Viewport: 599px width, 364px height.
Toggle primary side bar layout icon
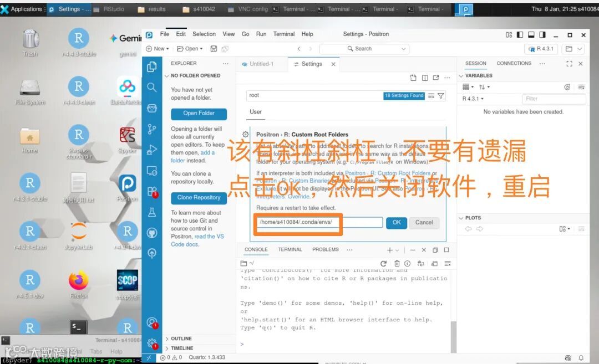(520, 35)
